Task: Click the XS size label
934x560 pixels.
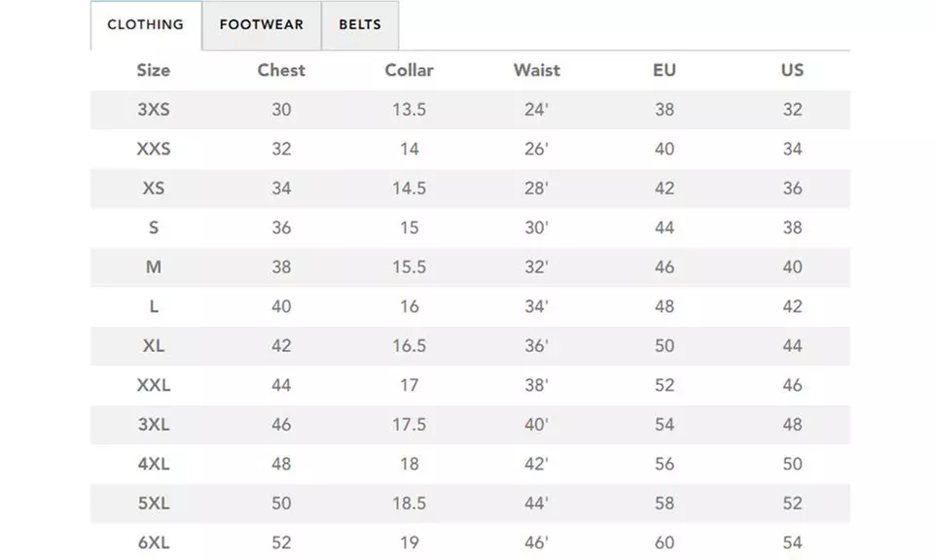Action: click(154, 189)
